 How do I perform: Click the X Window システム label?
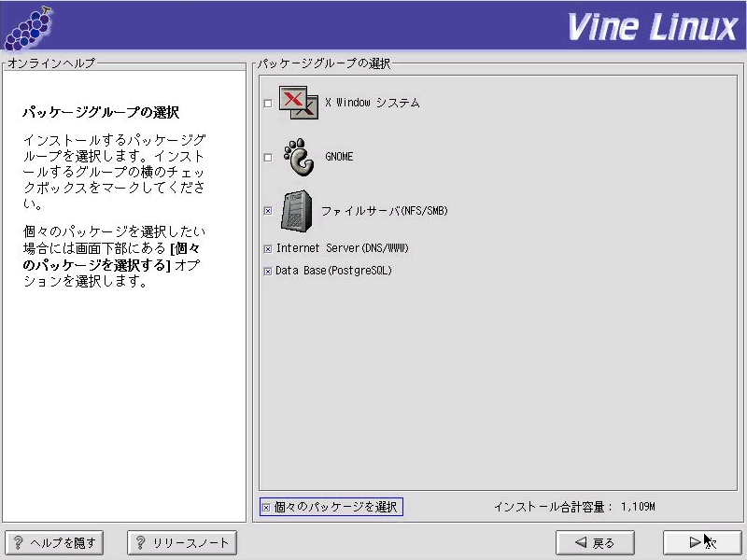[x=372, y=103]
